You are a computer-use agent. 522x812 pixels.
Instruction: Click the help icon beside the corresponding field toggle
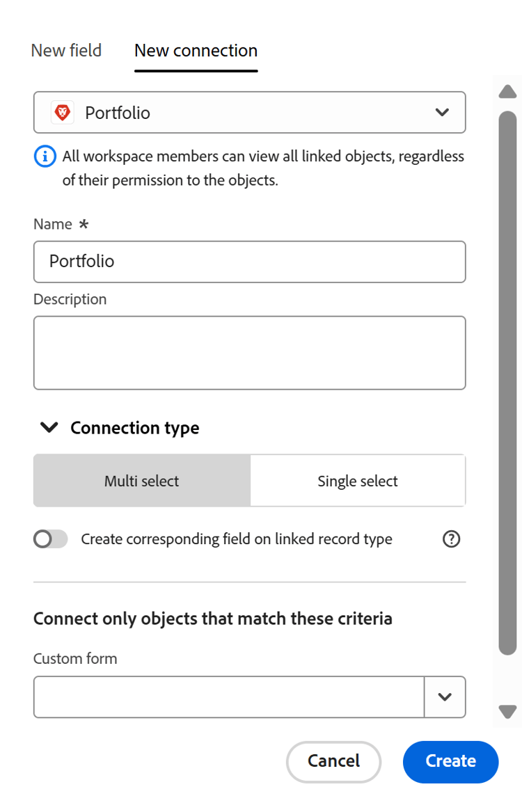pyautogui.click(x=451, y=539)
